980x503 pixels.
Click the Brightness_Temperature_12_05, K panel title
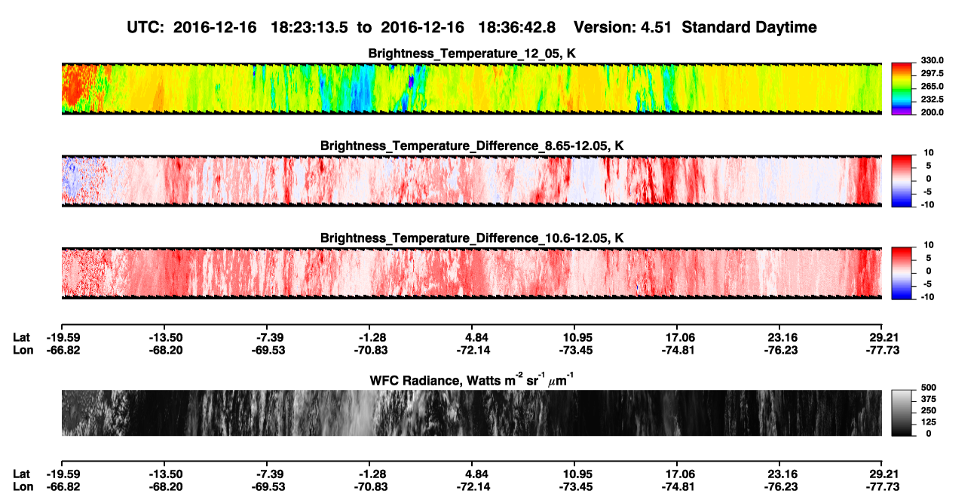472,54
